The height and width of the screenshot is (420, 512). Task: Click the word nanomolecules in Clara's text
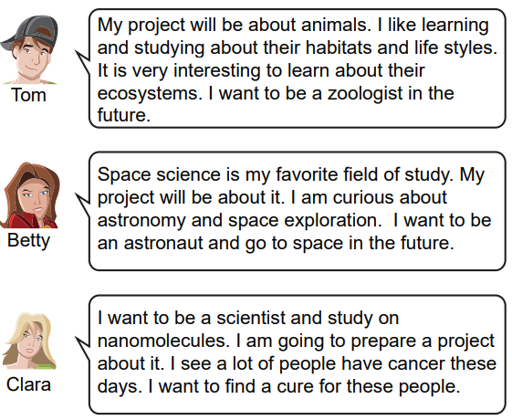coord(162,341)
